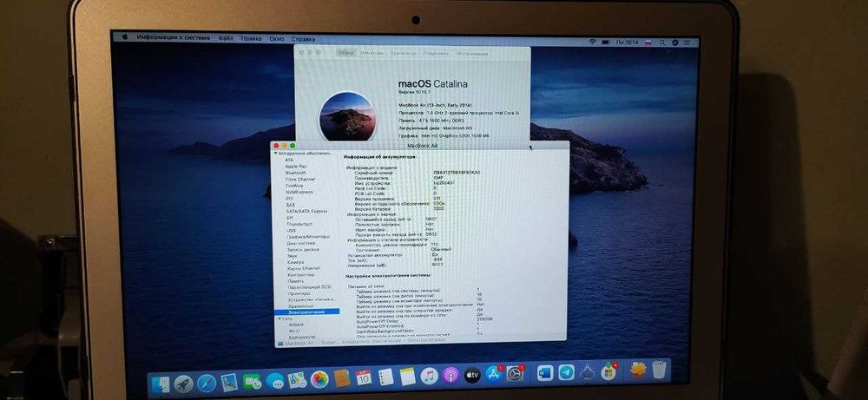
Task: Open the Окно menu
Action: (277, 39)
